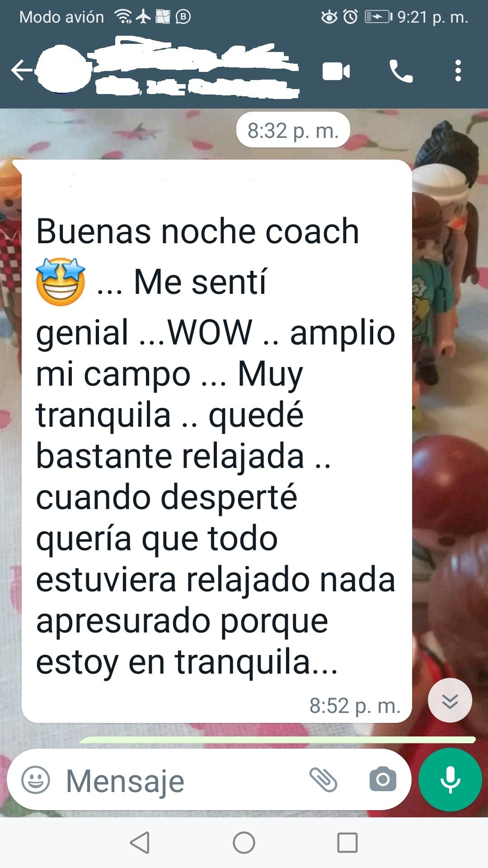This screenshot has height=868, width=488.
Task: Open the three-dot options menu
Action: click(458, 71)
